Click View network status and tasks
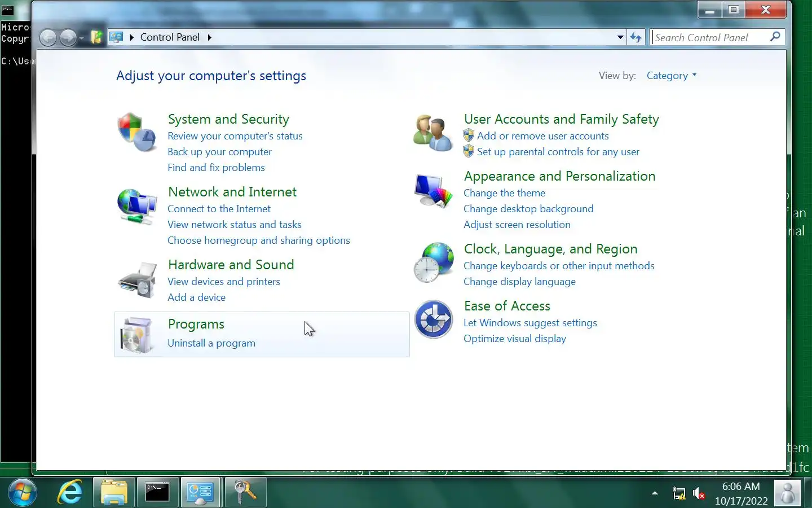This screenshot has width=812, height=508. point(235,225)
